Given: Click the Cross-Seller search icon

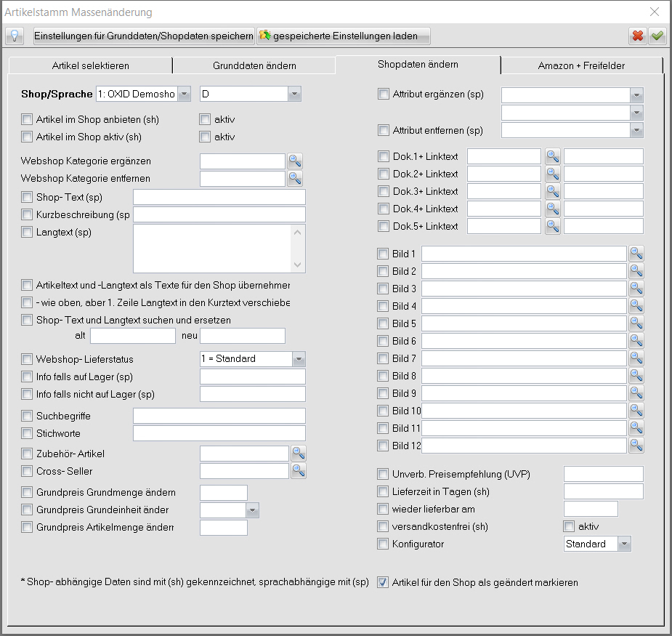Looking at the screenshot, I should coord(299,471).
